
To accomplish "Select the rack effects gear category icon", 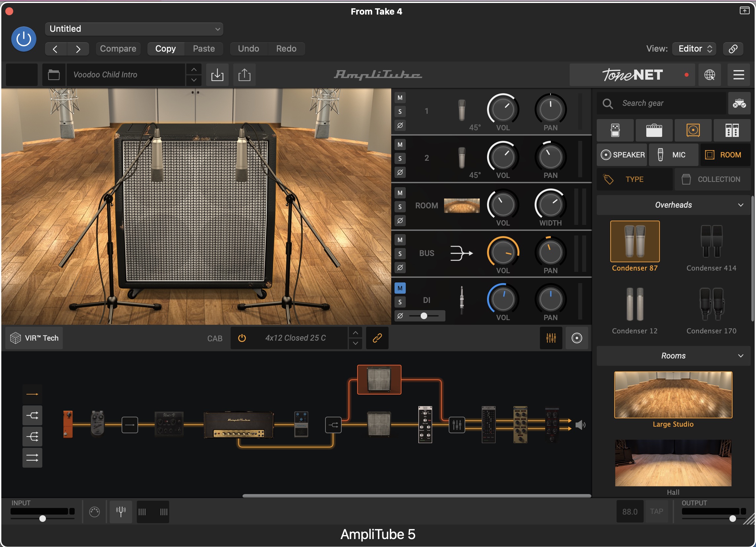I will coord(732,130).
